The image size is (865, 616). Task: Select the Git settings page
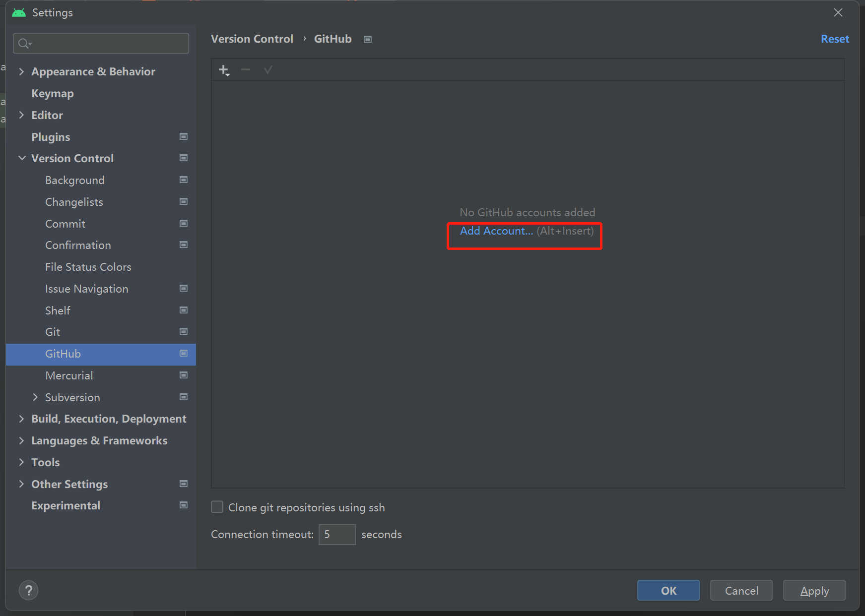(53, 332)
